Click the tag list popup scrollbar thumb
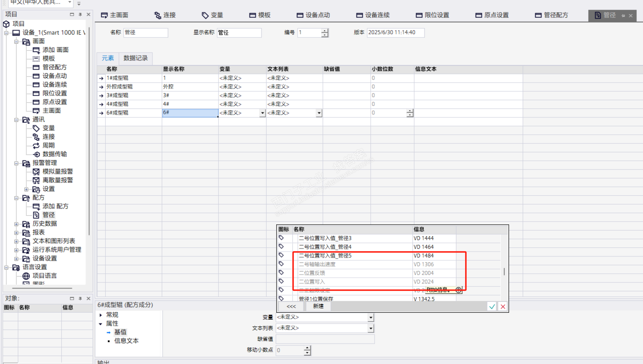This screenshot has height=364, width=643. tap(504, 271)
